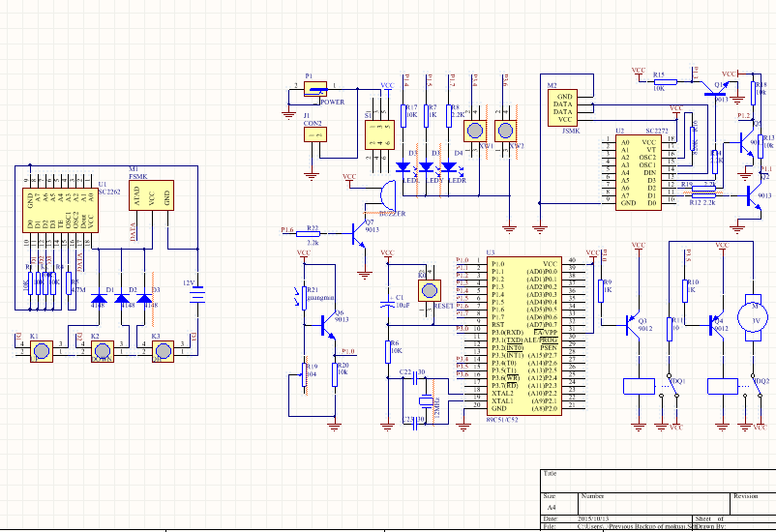Click the JSMK receiver module M2
Viewport: 776px width, 532px height.
pyautogui.click(x=563, y=107)
